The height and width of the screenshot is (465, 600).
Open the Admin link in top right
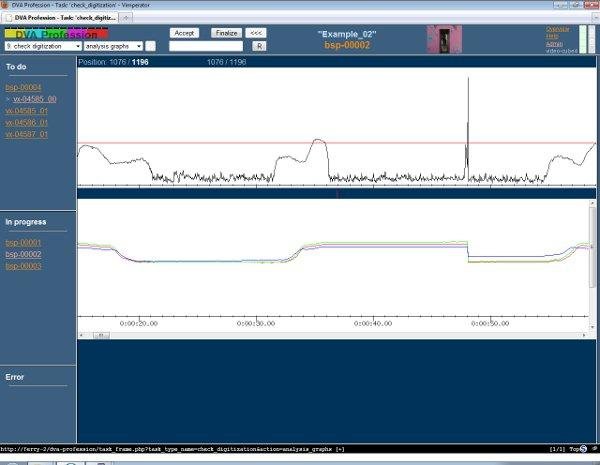tap(554, 44)
